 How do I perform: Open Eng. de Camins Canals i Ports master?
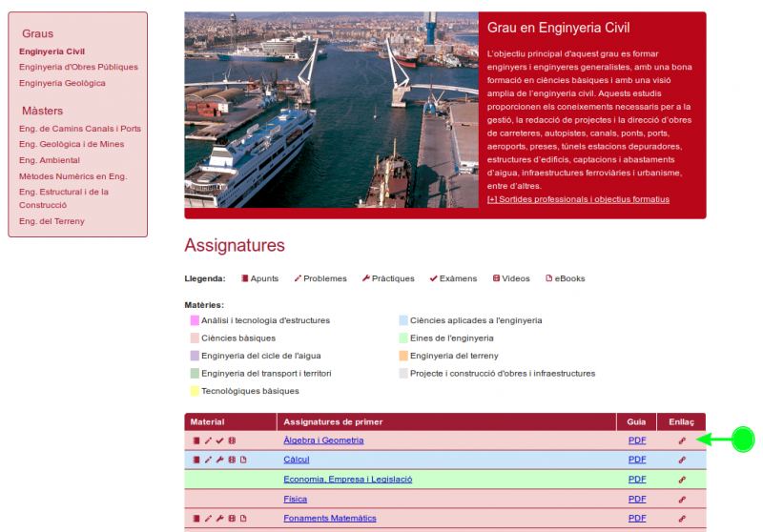click(80, 129)
